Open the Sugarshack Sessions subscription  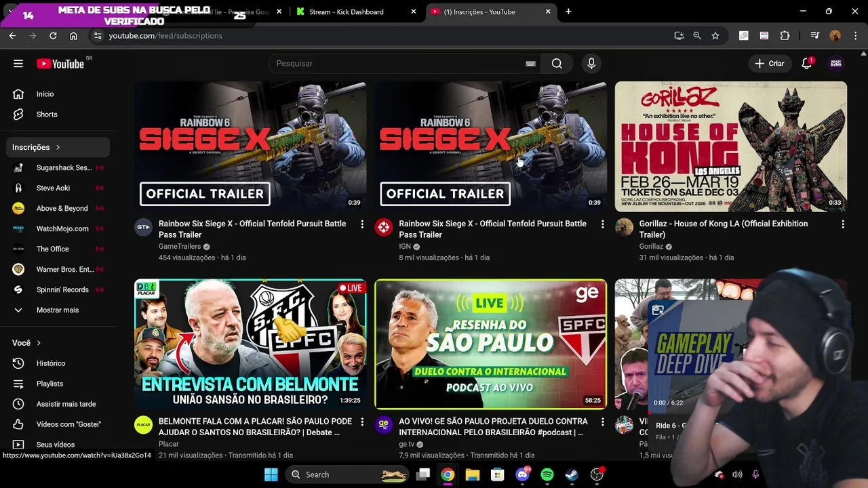[58, 167]
